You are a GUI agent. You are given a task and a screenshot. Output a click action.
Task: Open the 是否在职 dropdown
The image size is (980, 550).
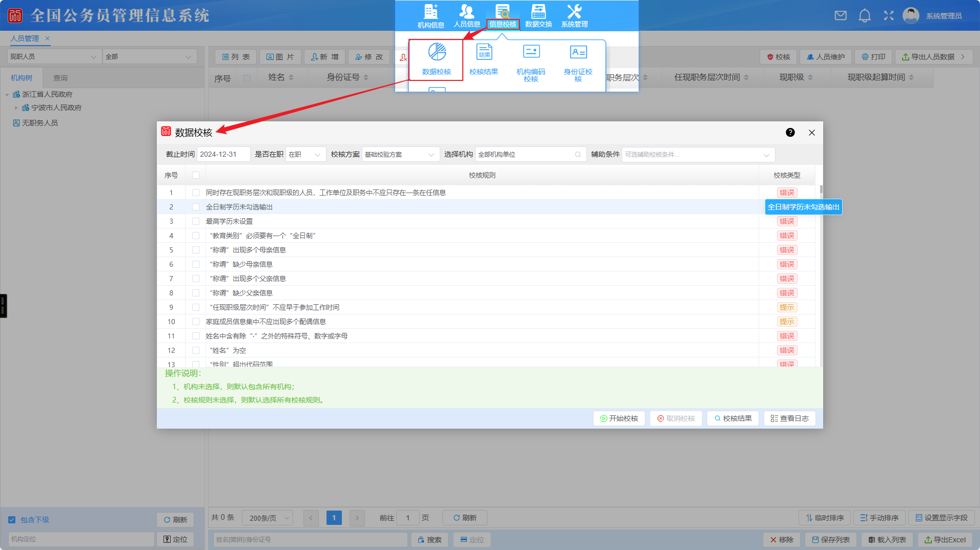(305, 155)
